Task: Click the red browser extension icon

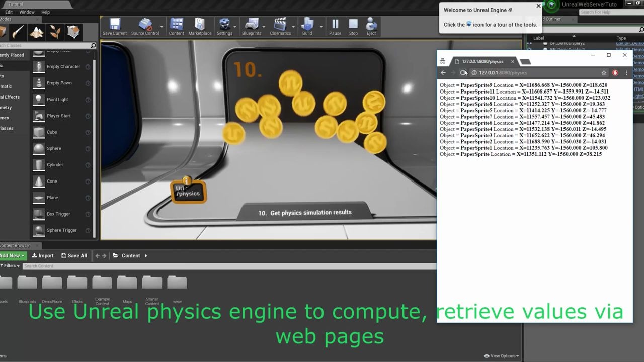Action: pyautogui.click(x=615, y=73)
